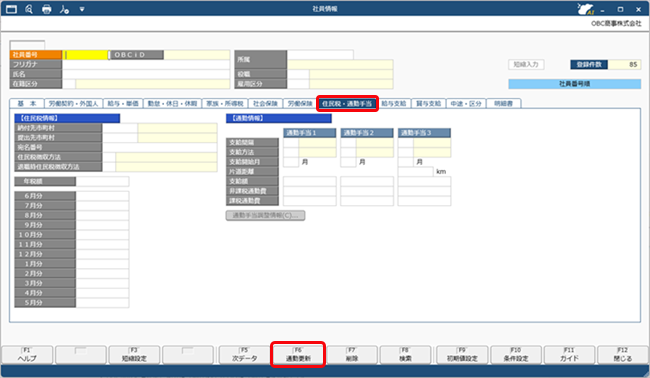Screen dimensions: 650x378
Task: Click the 氏名 input field
Action: 146,74
